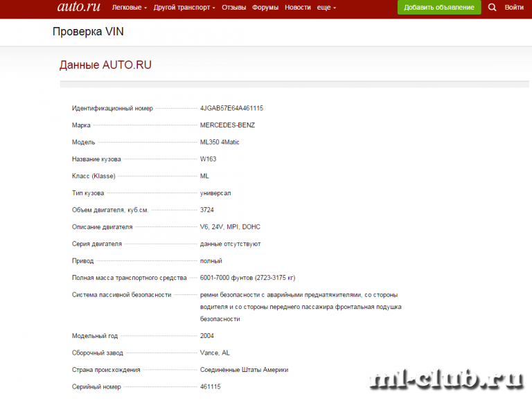Open the Отзывы section
The image size is (532, 401).
(233, 8)
